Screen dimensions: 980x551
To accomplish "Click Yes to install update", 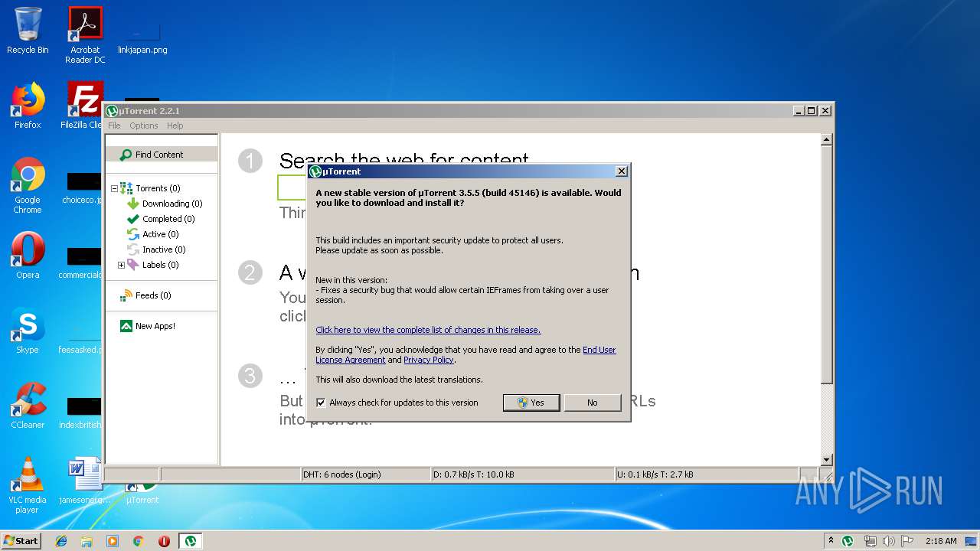I will pyautogui.click(x=531, y=403).
